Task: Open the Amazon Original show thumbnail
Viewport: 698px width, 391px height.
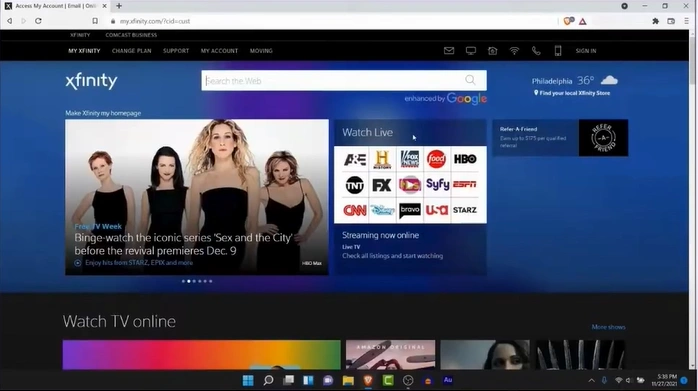Action: point(390,354)
